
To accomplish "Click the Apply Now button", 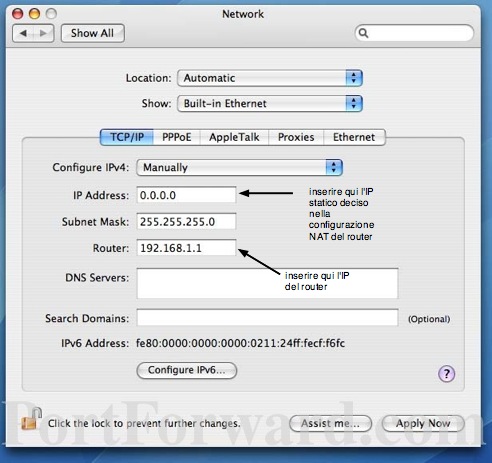I will (423, 423).
